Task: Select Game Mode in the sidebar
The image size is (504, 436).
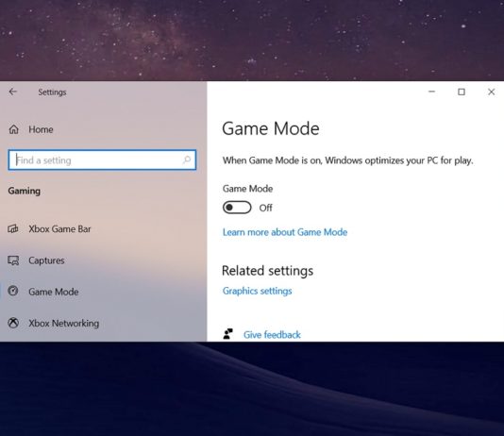Action: 54,292
